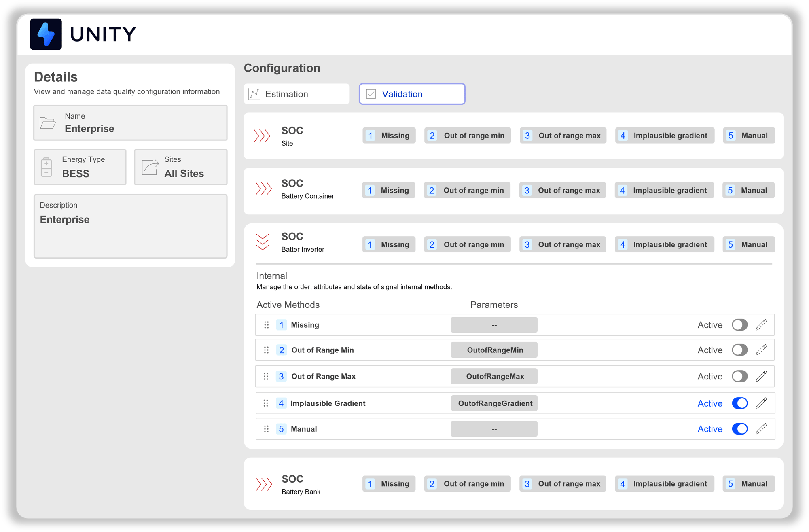Click the Unity logo icon

(x=46, y=34)
